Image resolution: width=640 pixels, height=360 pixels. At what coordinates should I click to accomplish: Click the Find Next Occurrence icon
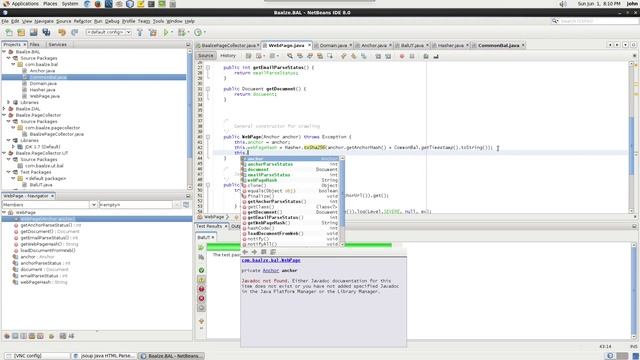[310, 56]
